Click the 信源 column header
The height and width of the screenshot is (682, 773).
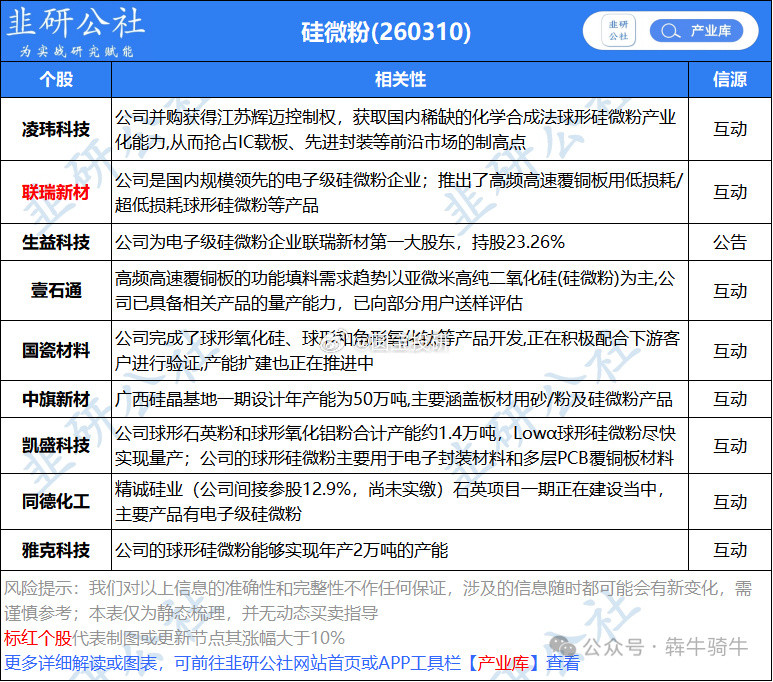click(x=730, y=79)
